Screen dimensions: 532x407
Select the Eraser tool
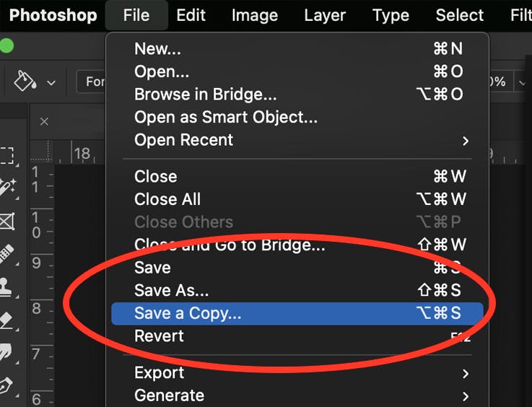[x=6, y=320]
